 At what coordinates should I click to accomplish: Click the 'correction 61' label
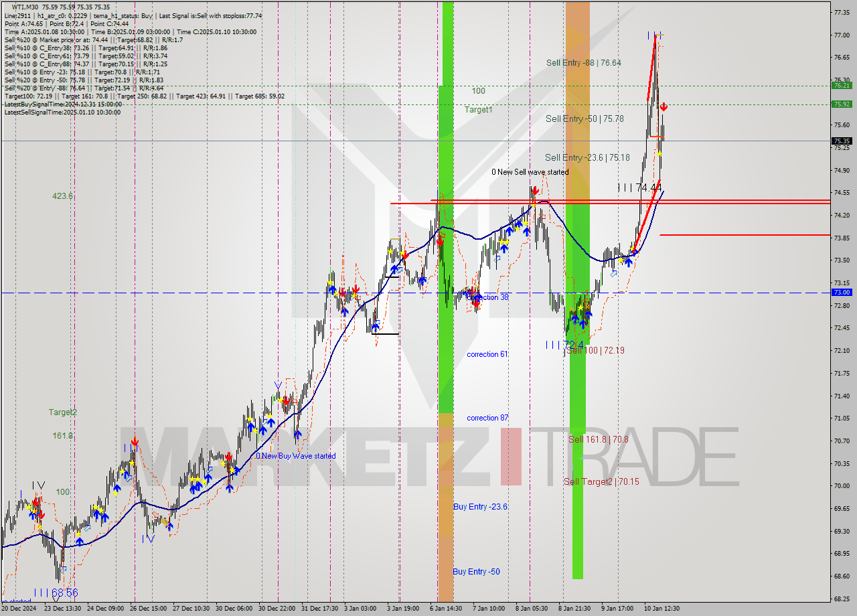[x=487, y=354]
